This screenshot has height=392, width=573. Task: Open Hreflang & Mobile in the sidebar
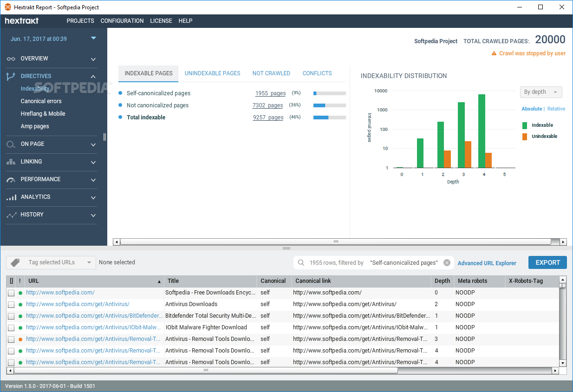coord(43,114)
